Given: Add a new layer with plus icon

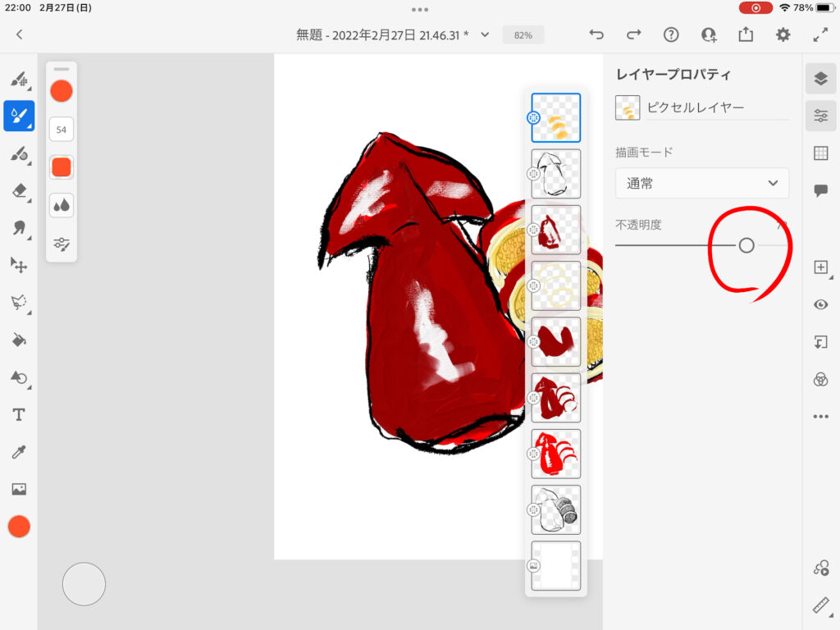Looking at the screenshot, I should pyautogui.click(x=820, y=267).
